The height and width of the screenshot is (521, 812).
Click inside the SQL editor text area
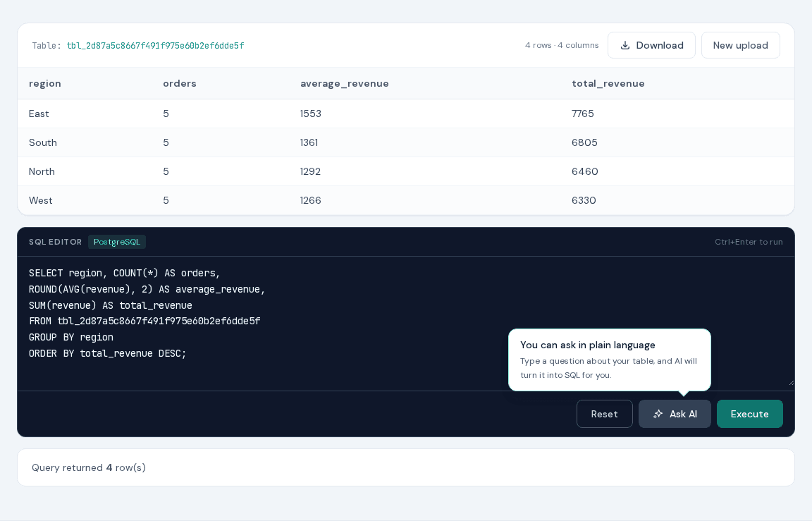click(x=406, y=323)
